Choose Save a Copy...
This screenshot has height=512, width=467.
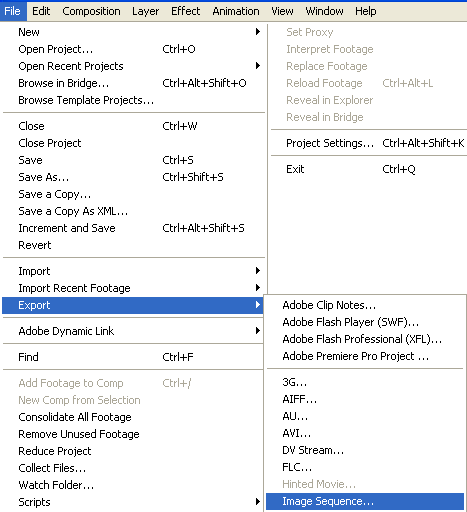pyautogui.click(x=133, y=194)
